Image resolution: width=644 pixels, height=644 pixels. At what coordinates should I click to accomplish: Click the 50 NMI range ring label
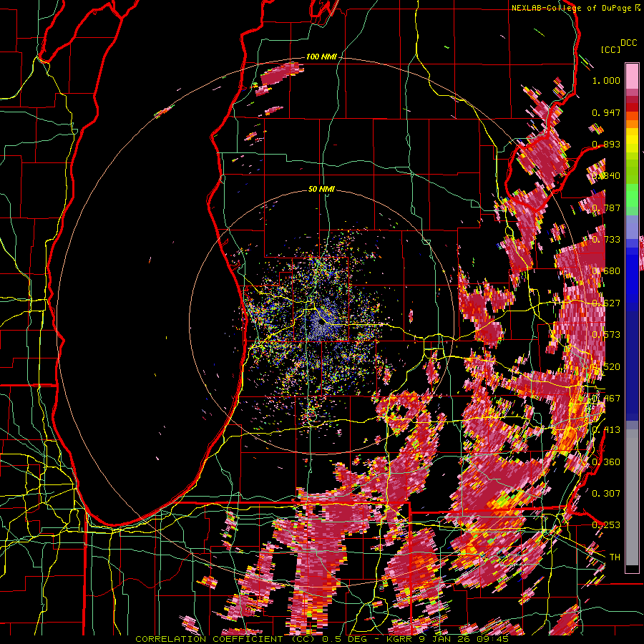pos(321,189)
